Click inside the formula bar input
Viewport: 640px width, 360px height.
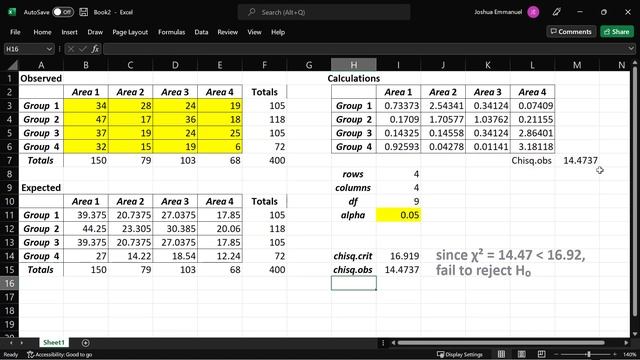[365, 49]
